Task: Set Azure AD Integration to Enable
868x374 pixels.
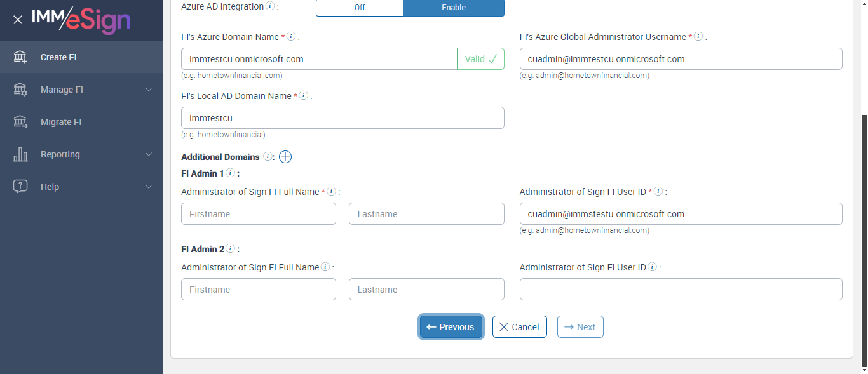Action: tap(454, 8)
